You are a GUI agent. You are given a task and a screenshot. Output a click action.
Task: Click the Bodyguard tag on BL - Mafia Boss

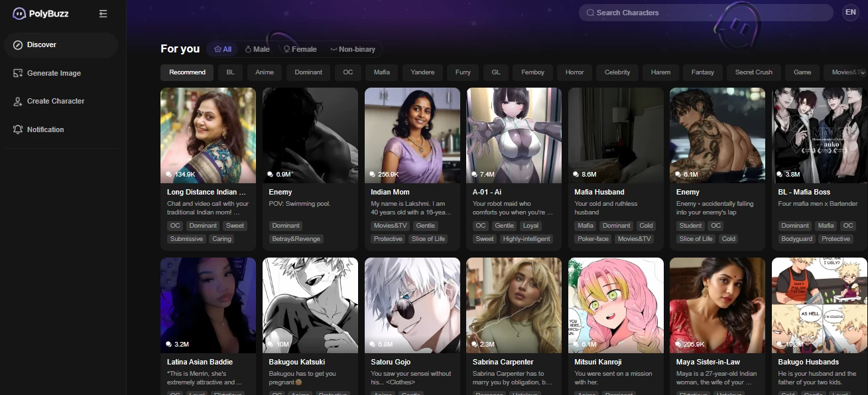(x=796, y=239)
